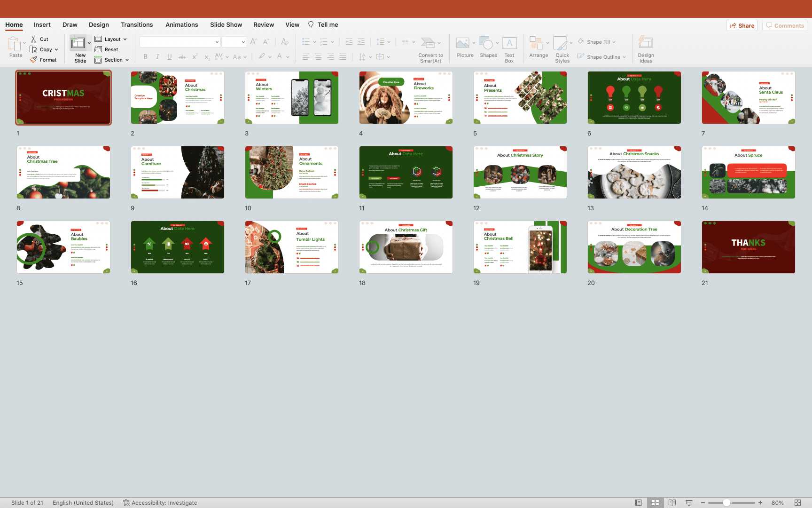Switch to Normal view in status bar

pos(638,503)
